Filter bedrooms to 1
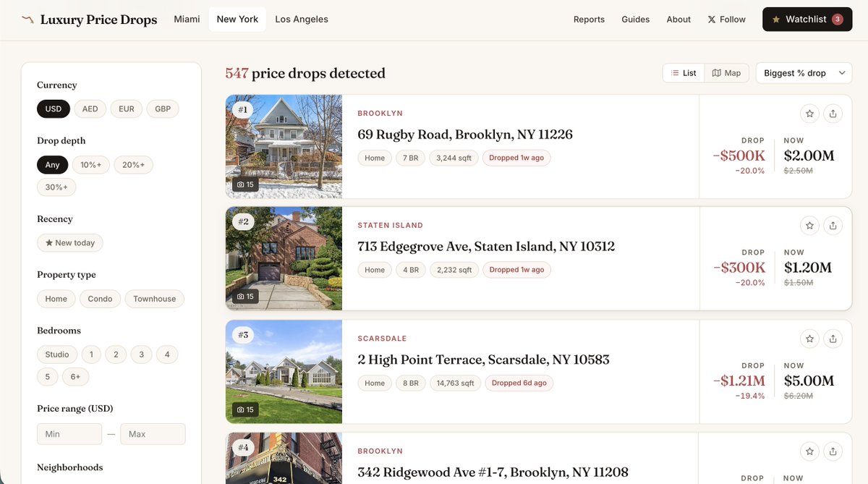868x484 pixels. (x=91, y=354)
